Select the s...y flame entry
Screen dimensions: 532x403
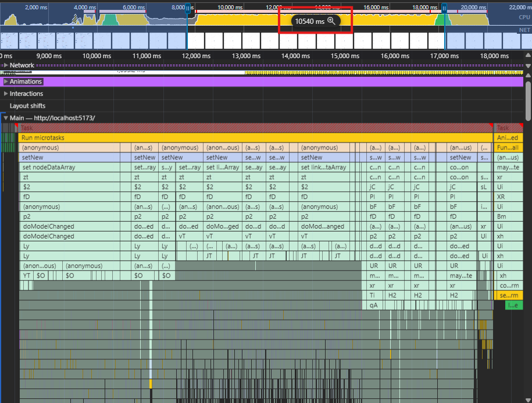click(x=167, y=167)
